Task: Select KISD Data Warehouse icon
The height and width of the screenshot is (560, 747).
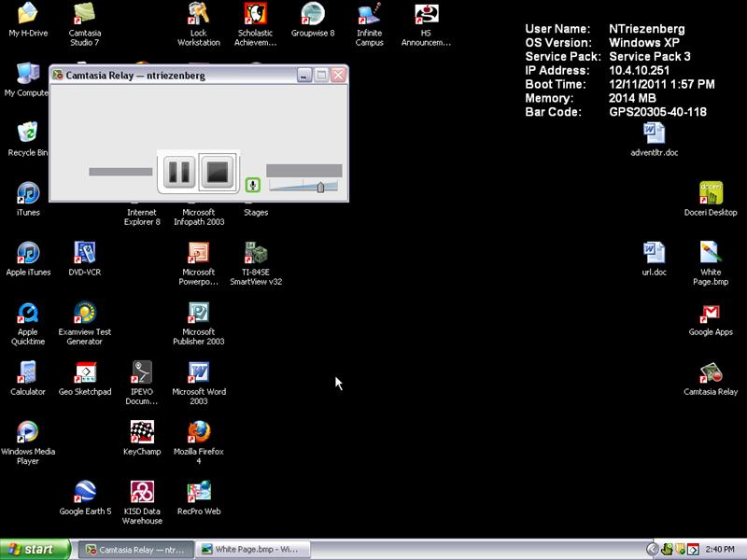Action: [x=142, y=492]
